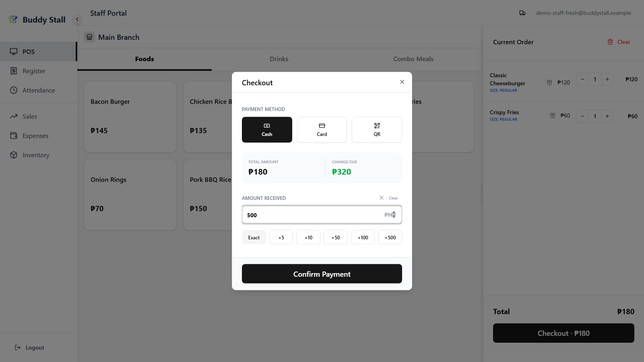644x362 pixels.
Task: Add 5 with the +5 button
Action: (281, 237)
